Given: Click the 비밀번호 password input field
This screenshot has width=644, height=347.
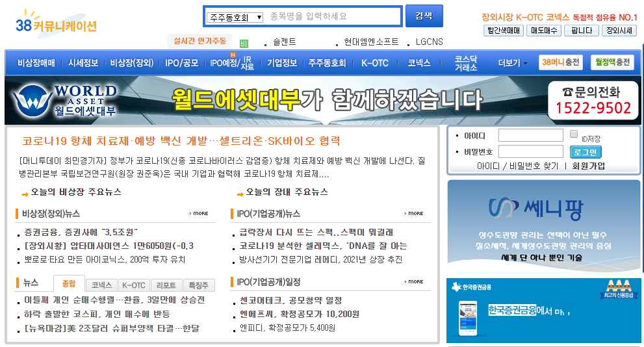Looking at the screenshot, I should click(531, 151).
